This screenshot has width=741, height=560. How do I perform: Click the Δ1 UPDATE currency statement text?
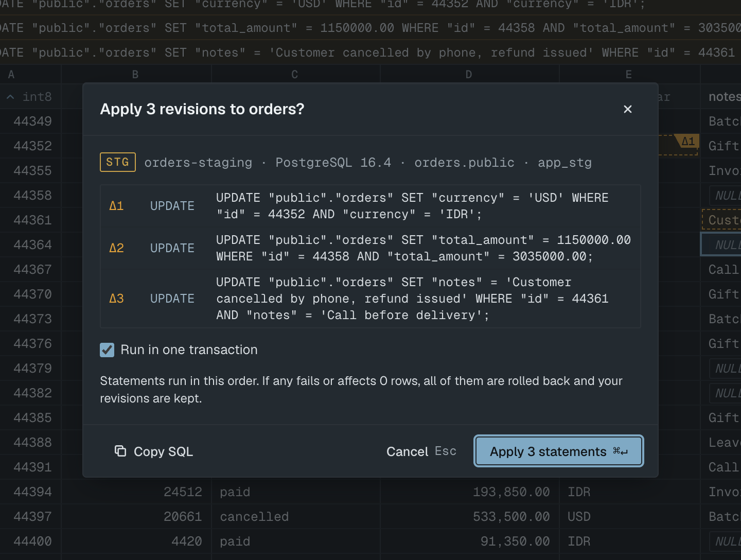[412, 206]
